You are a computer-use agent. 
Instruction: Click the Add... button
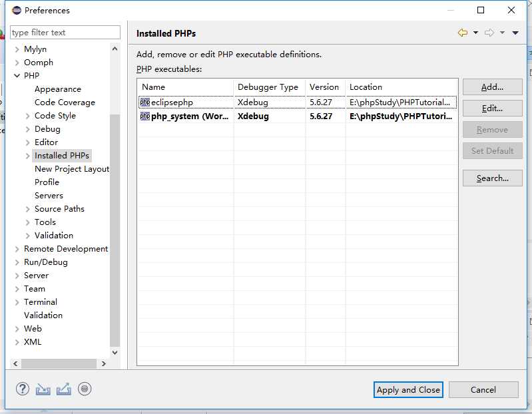click(x=492, y=87)
